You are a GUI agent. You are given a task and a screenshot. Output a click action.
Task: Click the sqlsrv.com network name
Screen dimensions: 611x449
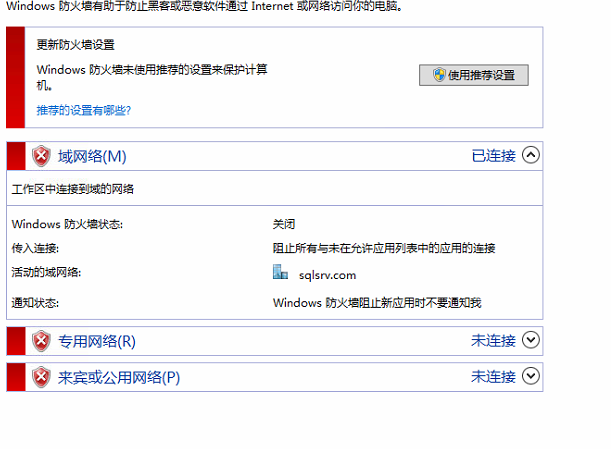(327, 275)
